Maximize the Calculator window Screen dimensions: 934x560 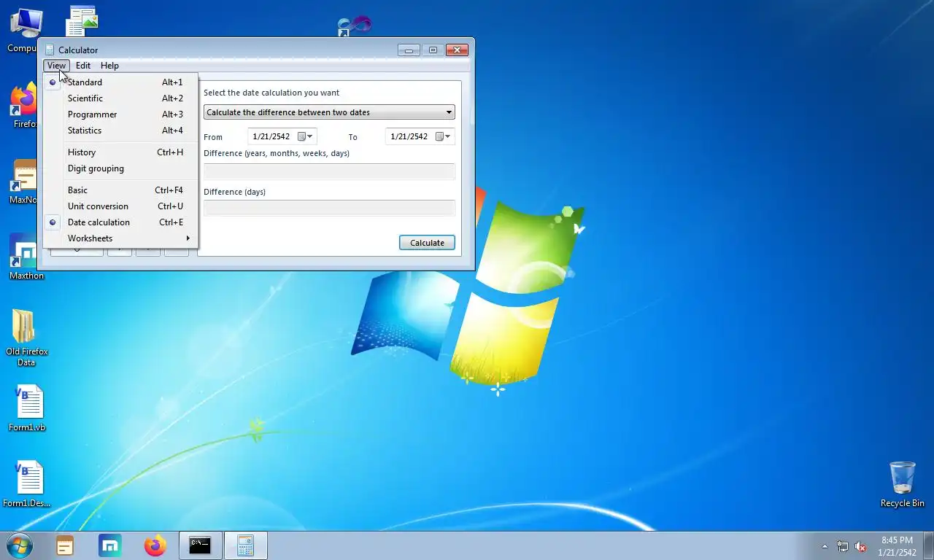click(433, 50)
